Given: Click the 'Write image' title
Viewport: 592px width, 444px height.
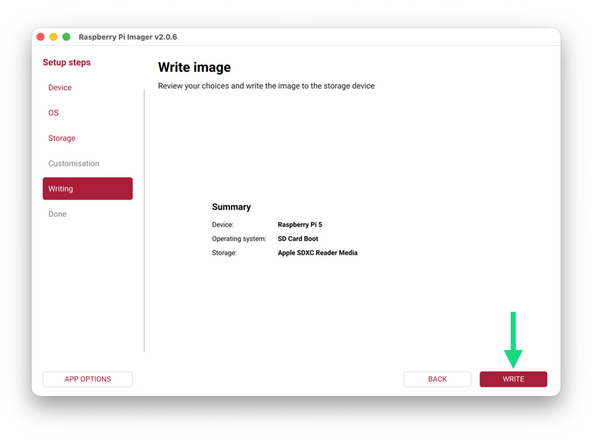Looking at the screenshot, I should click(x=194, y=67).
